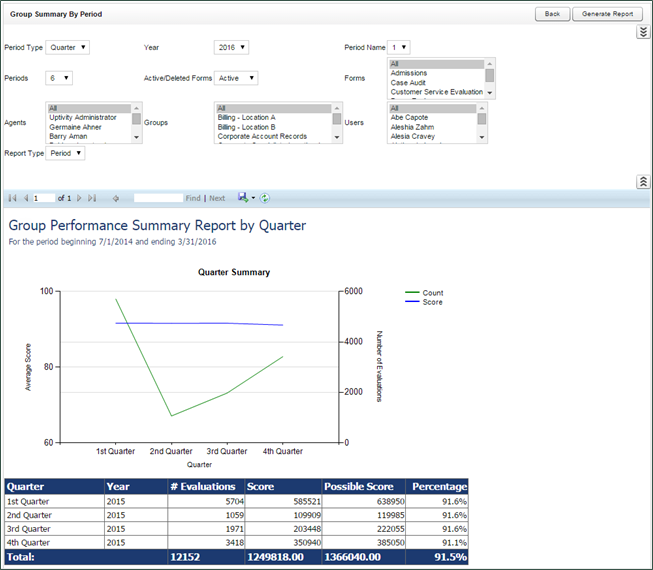Click the Back button
Viewport: 653px width, 570px height.
552,14
